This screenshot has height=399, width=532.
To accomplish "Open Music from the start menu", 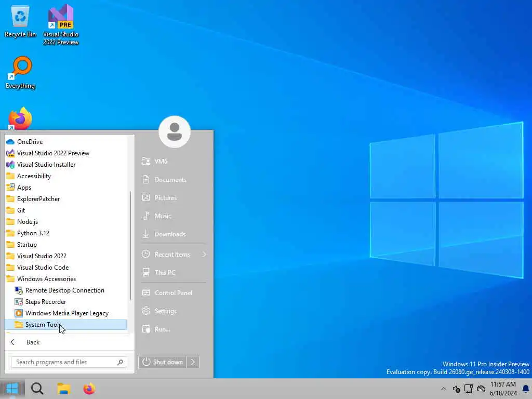I will [x=174, y=216].
